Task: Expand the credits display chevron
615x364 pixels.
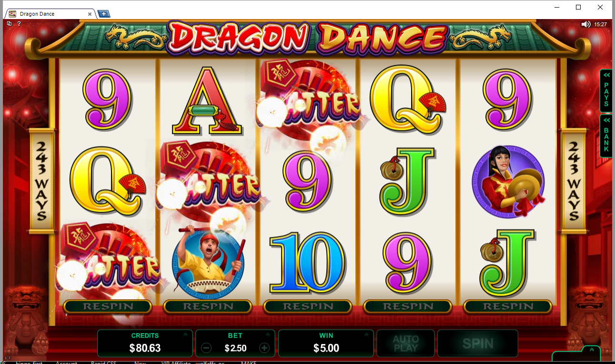Action: pos(185,335)
